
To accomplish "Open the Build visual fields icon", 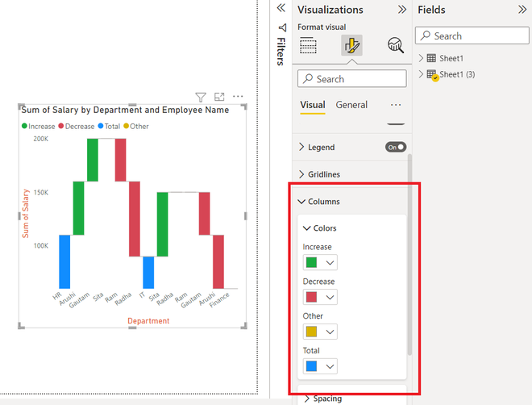I will [308, 45].
